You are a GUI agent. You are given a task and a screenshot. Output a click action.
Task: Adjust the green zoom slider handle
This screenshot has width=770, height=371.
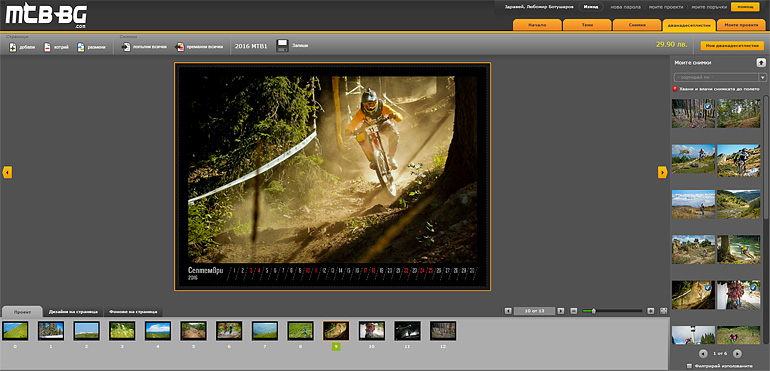pos(593,311)
